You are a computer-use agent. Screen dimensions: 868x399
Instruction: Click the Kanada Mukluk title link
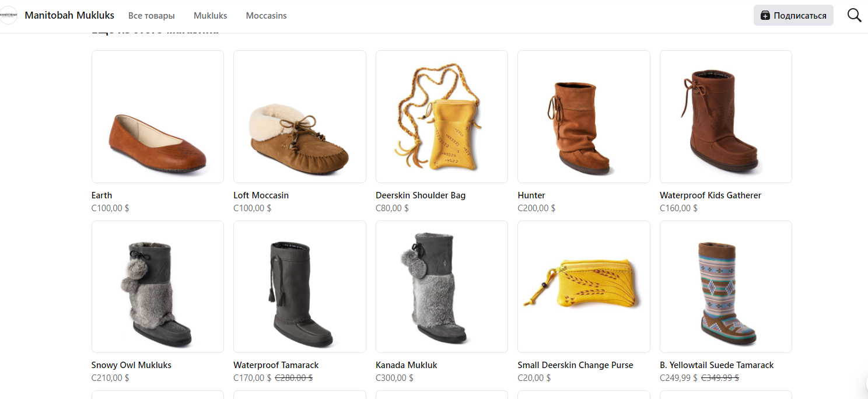pyautogui.click(x=406, y=365)
